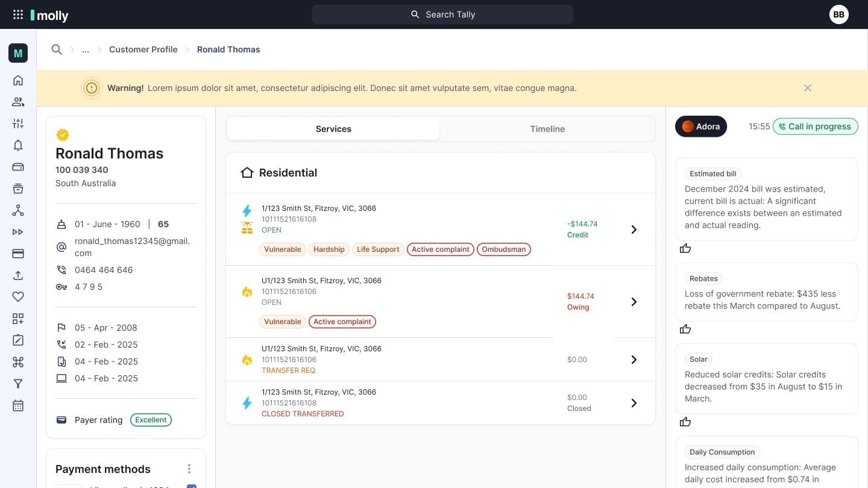Click the key icon beside 4 7 9 5
This screenshot has width=868, height=488.
(61, 287)
